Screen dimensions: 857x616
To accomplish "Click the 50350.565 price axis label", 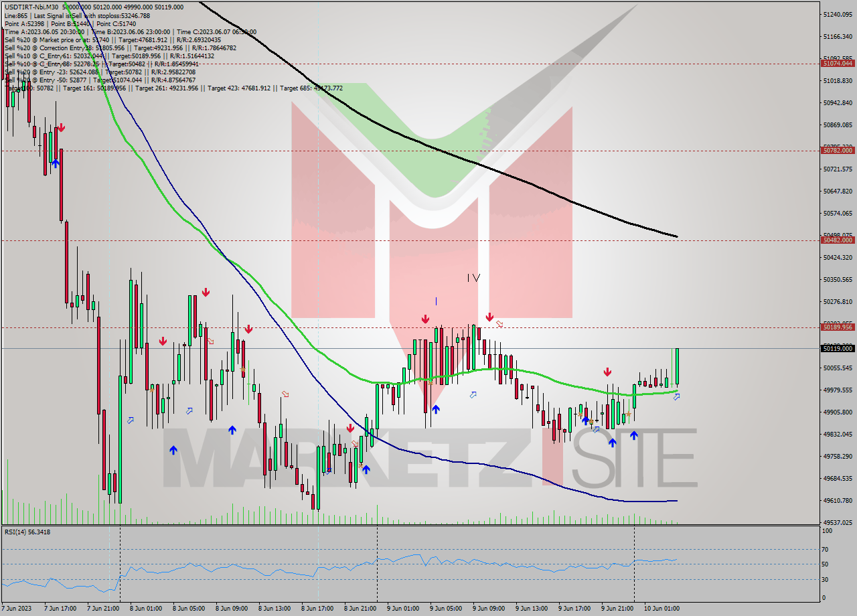I will [840, 279].
